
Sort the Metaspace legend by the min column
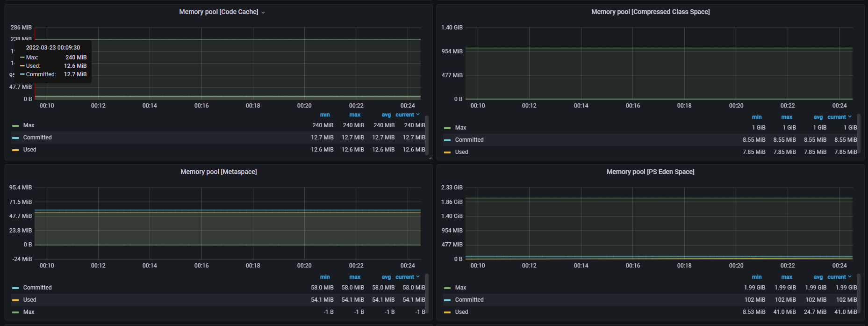pyautogui.click(x=325, y=277)
